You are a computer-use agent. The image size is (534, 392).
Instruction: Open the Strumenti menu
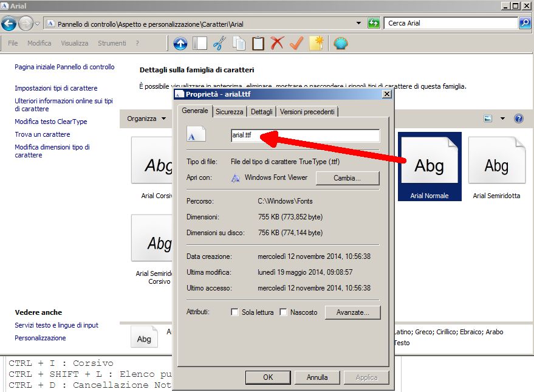pos(112,43)
